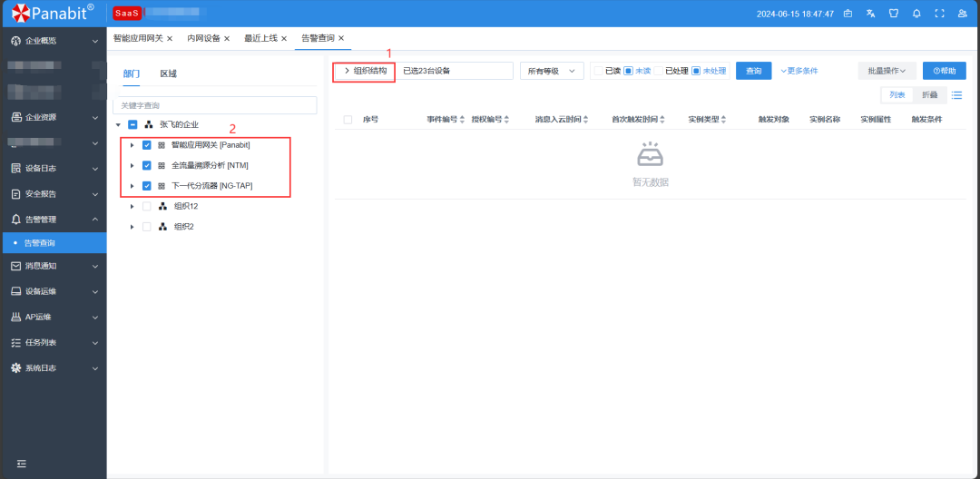Image resolution: width=980 pixels, height=479 pixels.
Task: Uncheck 全流量溯源分析 [NTM] checkbox
Action: 147,165
